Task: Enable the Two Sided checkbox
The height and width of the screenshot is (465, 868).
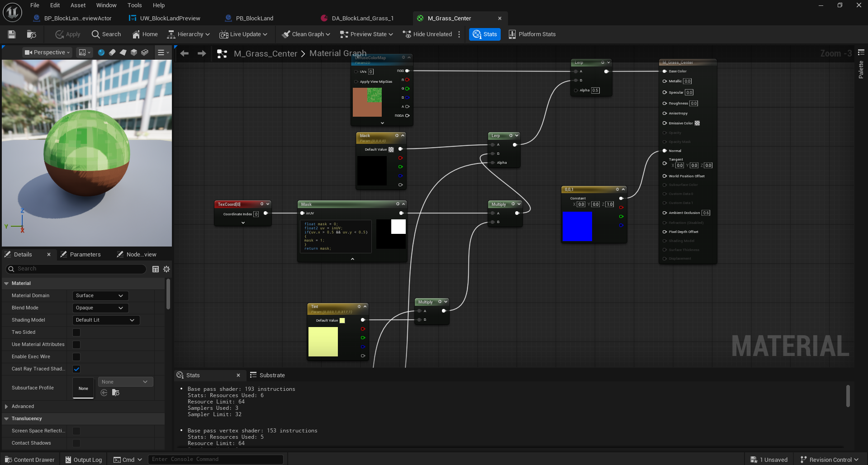Action: click(76, 332)
